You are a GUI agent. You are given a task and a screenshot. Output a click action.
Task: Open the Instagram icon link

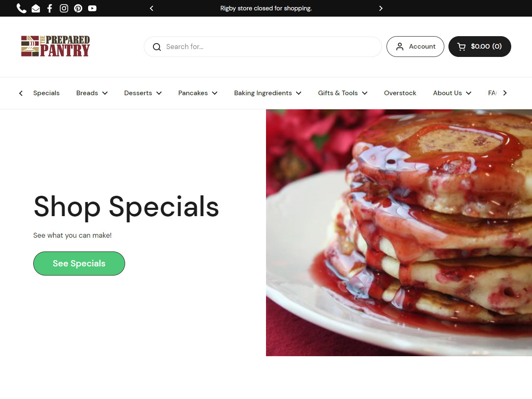pos(64,8)
